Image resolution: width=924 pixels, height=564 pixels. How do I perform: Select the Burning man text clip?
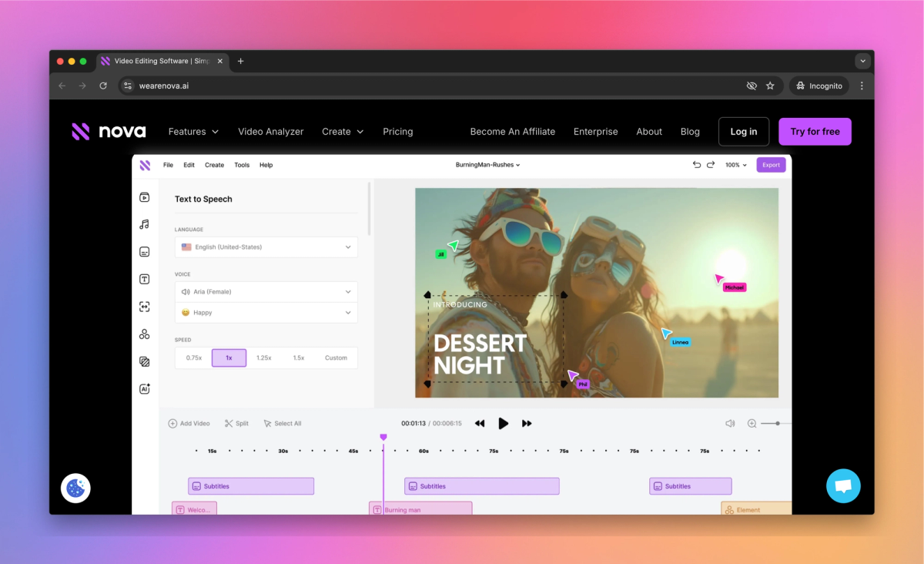point(420,509)
